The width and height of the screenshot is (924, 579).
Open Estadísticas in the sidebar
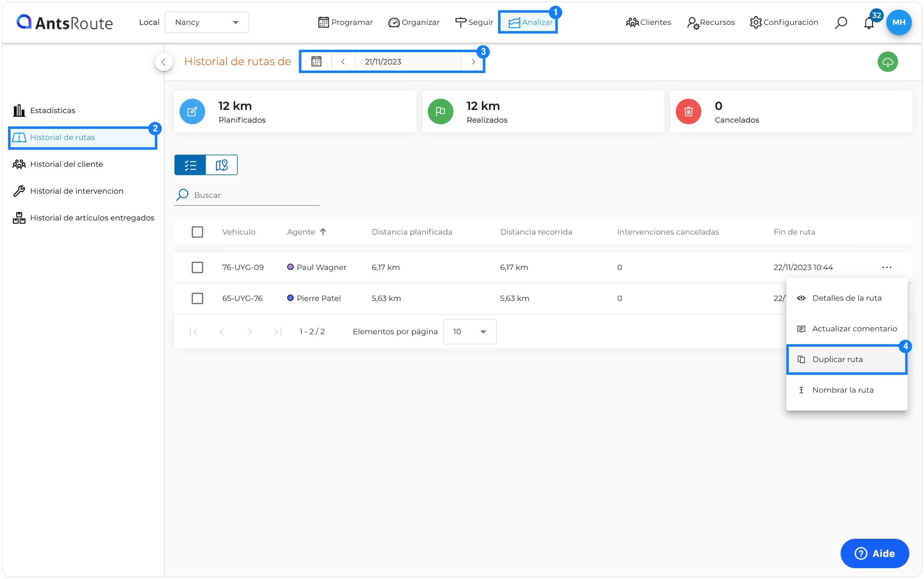tap(44, 110)
